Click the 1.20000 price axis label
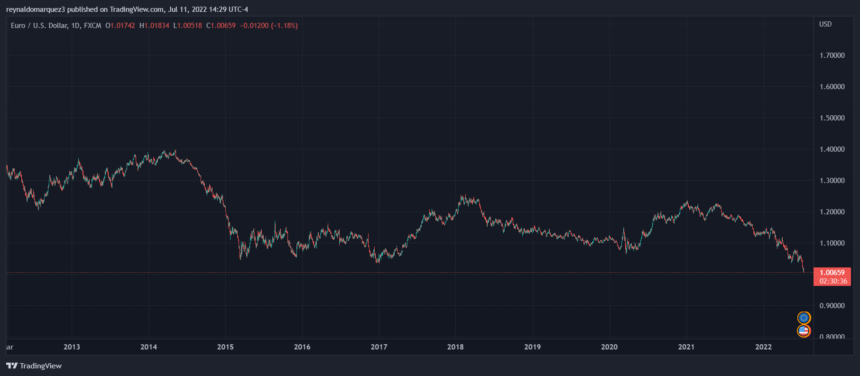The width and height of the screenshot is (860, 376). pyautogui.click(x=831, y=212)
